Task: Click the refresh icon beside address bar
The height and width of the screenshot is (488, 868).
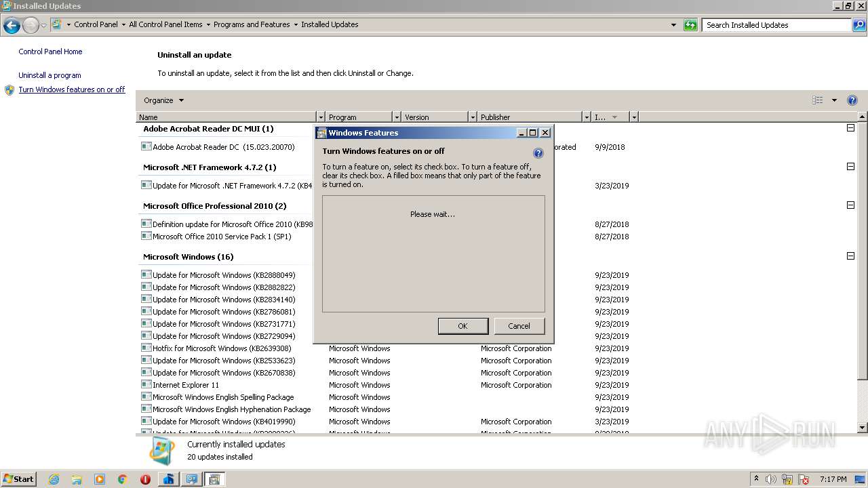Action: (690, 25)
